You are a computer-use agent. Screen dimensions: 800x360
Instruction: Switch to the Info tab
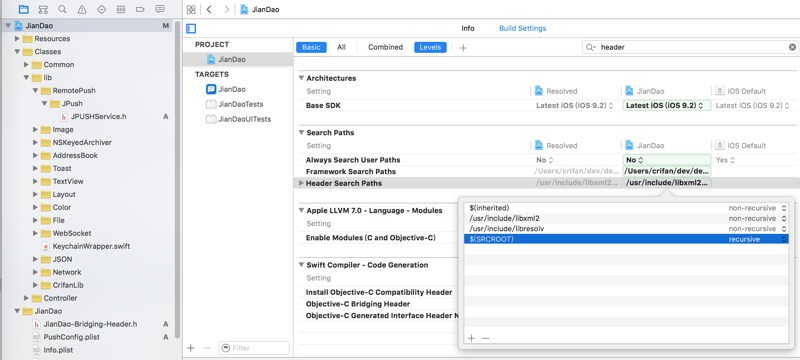tap(468, 29)
